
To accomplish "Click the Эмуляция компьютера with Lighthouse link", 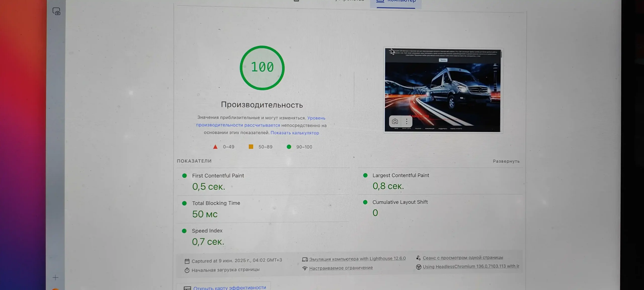I will (357, 259).
